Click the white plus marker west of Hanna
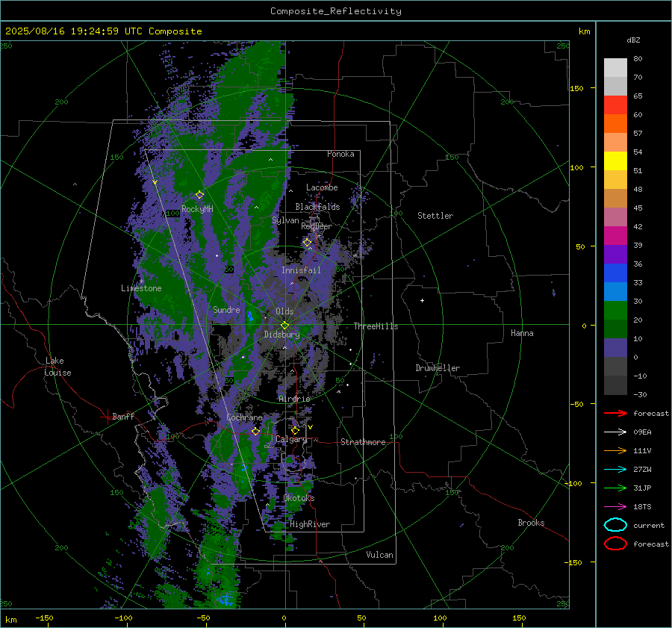This screenshot has height=628, width=672. tap(422, 300)
